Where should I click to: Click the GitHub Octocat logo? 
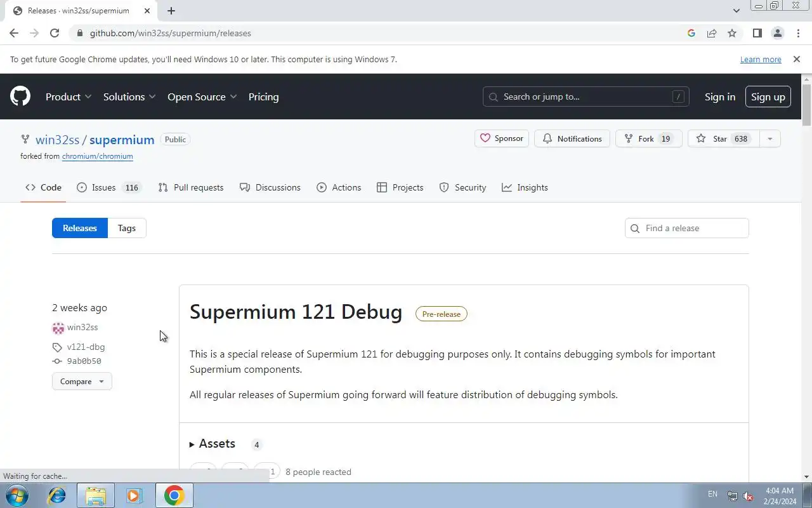[x=20, y=97]
